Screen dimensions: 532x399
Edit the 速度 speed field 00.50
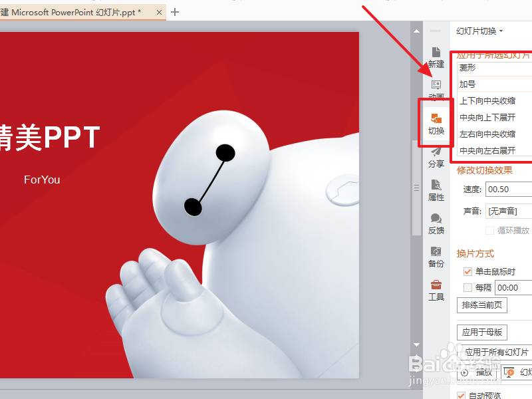pos(509,190)
